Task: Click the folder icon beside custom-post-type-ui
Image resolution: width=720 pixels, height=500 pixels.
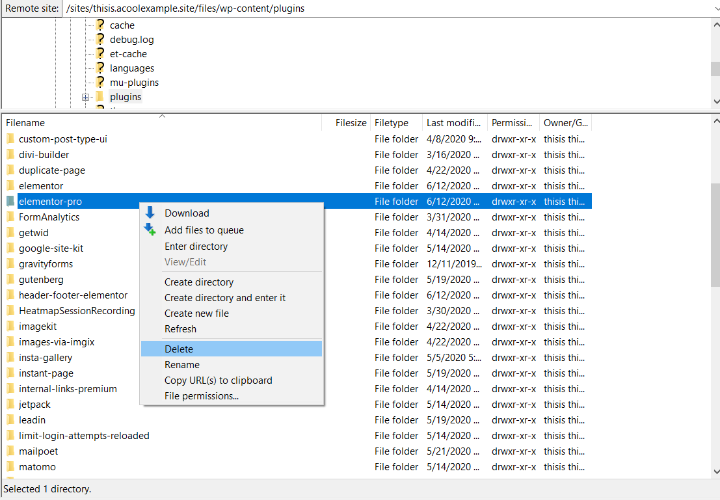Action: [x=10, y=139]
